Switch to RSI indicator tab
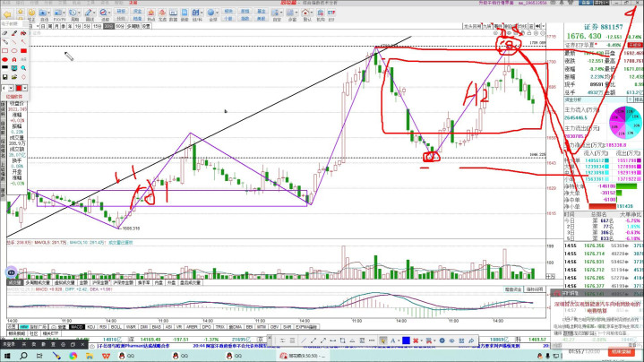The width and height of the screenshot is (644, 362). coord(103,327)
